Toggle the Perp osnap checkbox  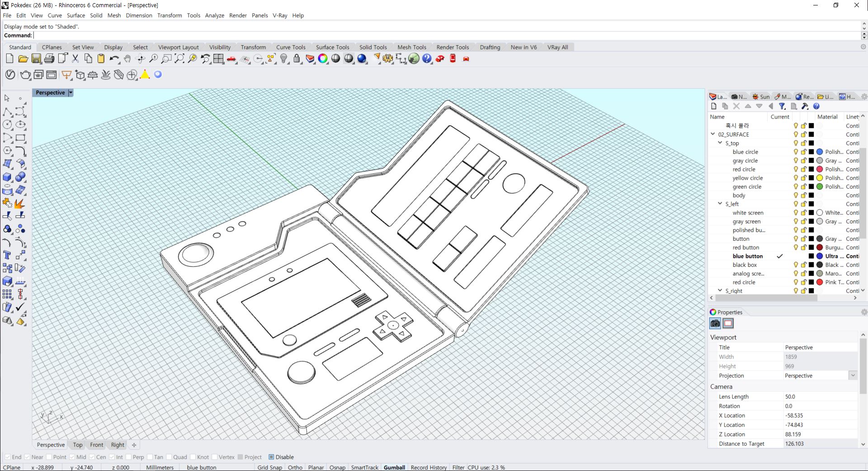tap(128, 457)
